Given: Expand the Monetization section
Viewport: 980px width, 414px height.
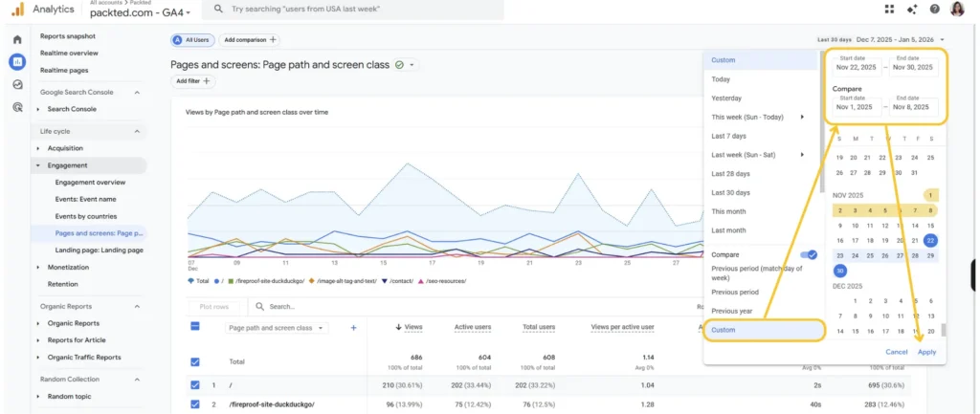Looking at the screenshot, I should point(38,268).
